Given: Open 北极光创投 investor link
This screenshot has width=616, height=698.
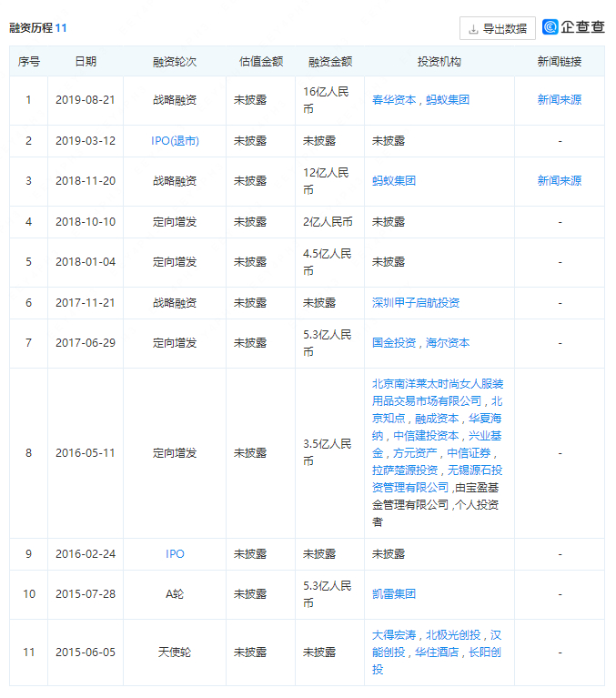Looking at the screenshot, I should click(453, 635).
